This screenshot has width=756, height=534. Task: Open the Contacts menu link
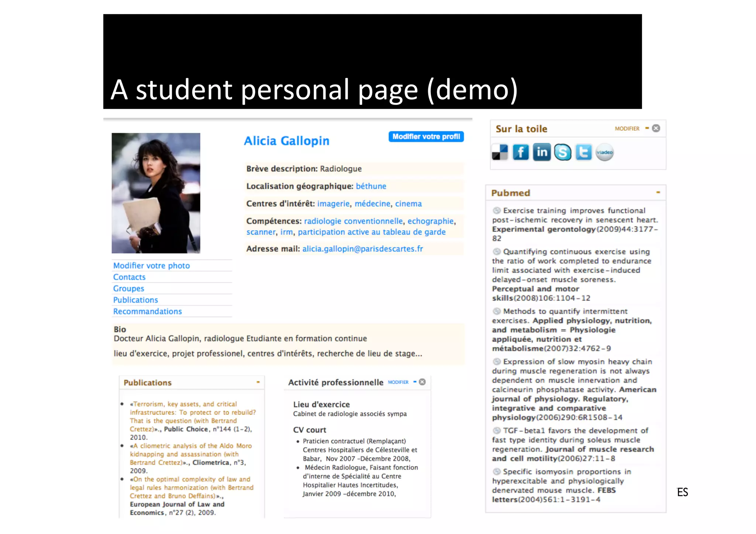tap(129, 277)
